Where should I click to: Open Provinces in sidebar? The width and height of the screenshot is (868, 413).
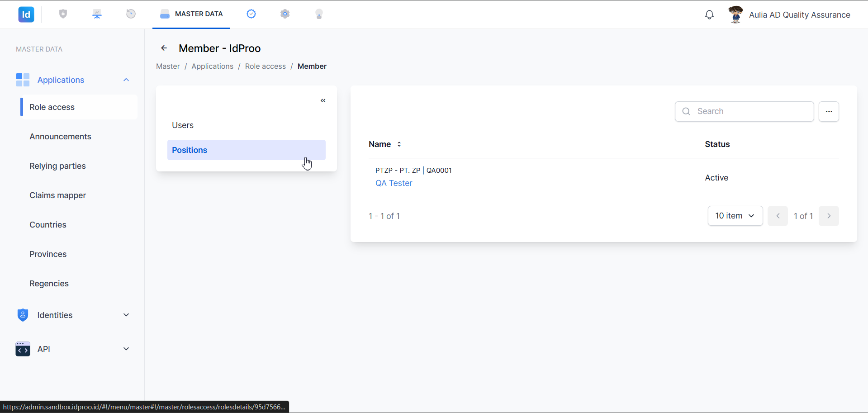click(x=48, y=254)
